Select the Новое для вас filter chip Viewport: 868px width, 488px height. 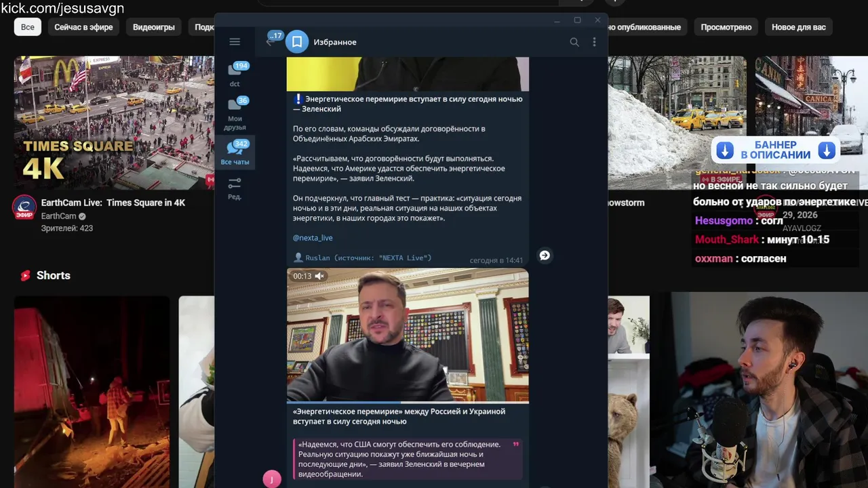pos(799,27)
